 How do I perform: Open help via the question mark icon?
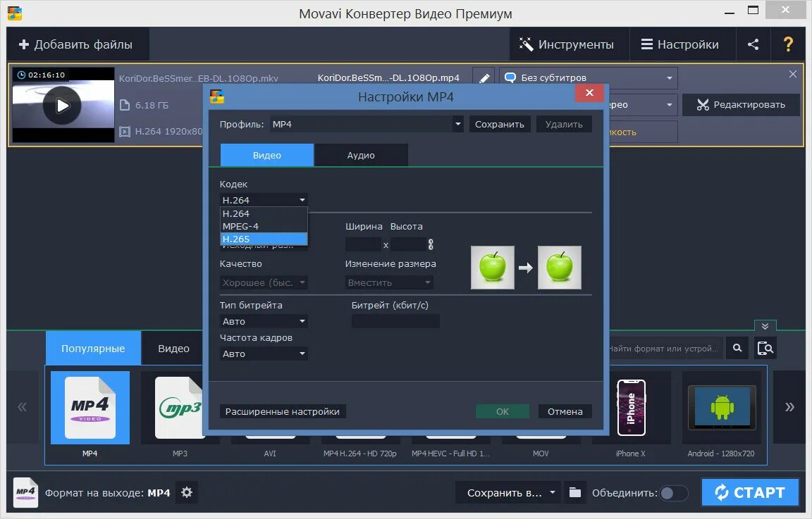click(787, 44)
